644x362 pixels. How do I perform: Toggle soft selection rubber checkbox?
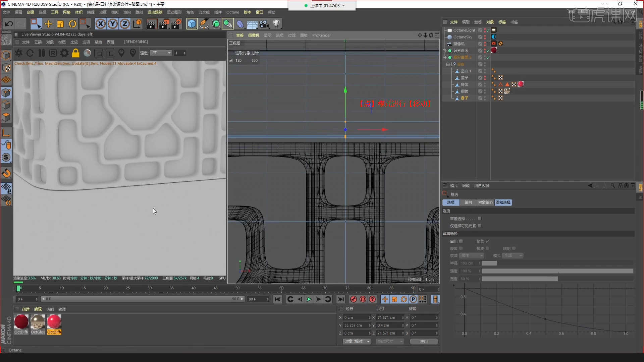click(488, 248)
